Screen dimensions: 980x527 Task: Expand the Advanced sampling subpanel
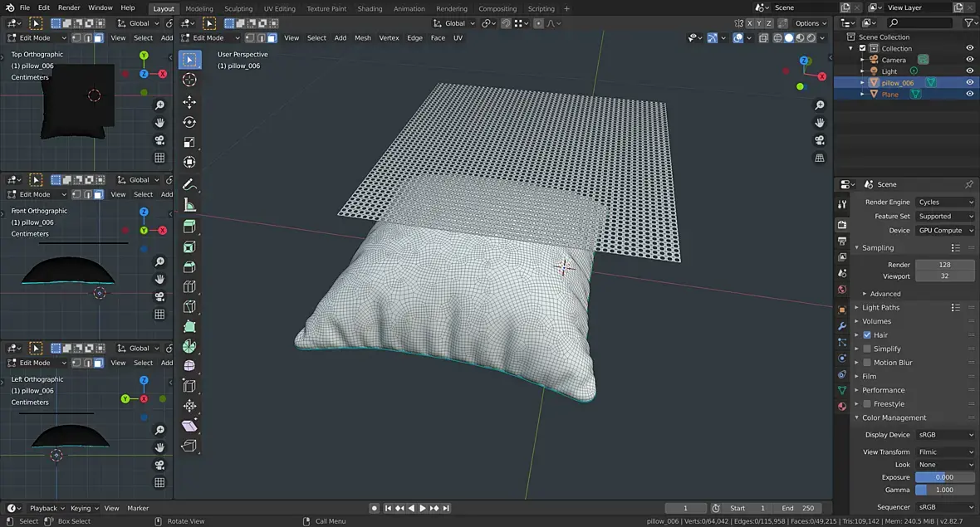click(x=885, y=294)
